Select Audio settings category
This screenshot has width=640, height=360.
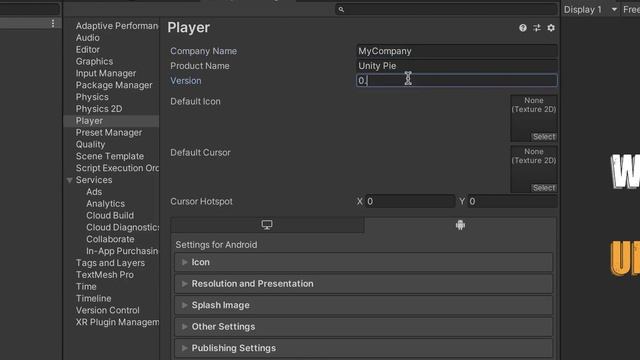coord(87,38)
